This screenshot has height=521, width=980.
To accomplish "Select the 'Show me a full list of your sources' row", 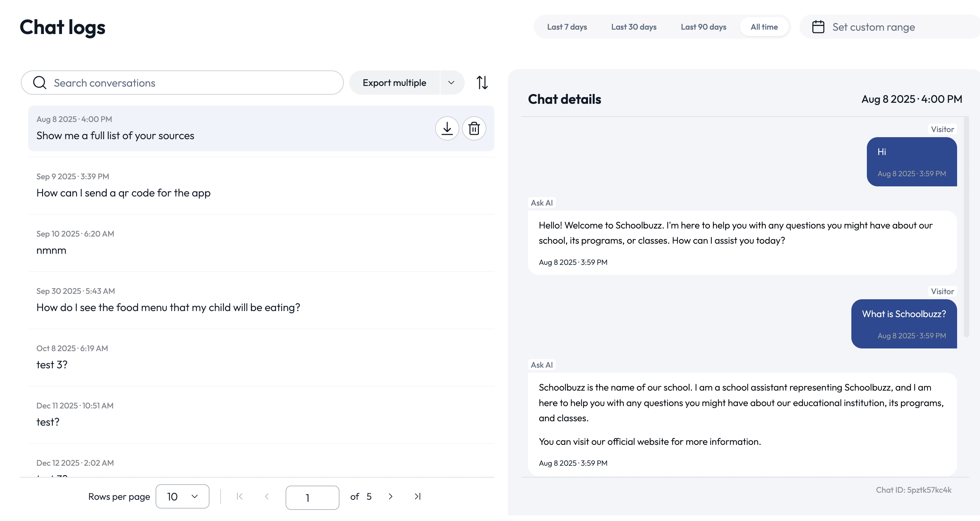I will pos(261,128).
